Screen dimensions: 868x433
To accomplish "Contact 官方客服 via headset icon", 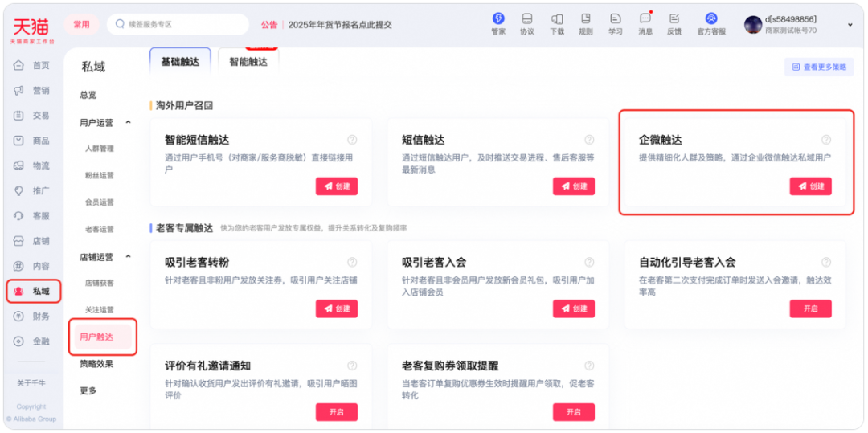I will point(711,18).
